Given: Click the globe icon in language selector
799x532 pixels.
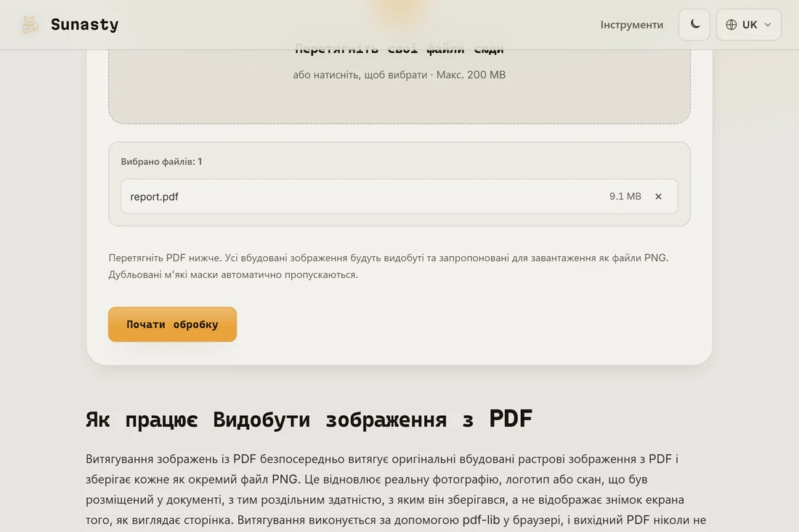Looking at the screenshot, I should point(731,25).
